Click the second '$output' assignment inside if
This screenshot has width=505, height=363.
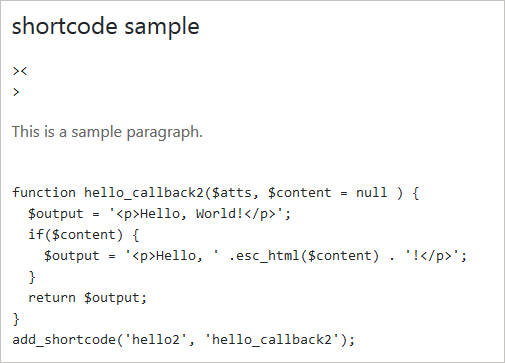pos(72,256)
